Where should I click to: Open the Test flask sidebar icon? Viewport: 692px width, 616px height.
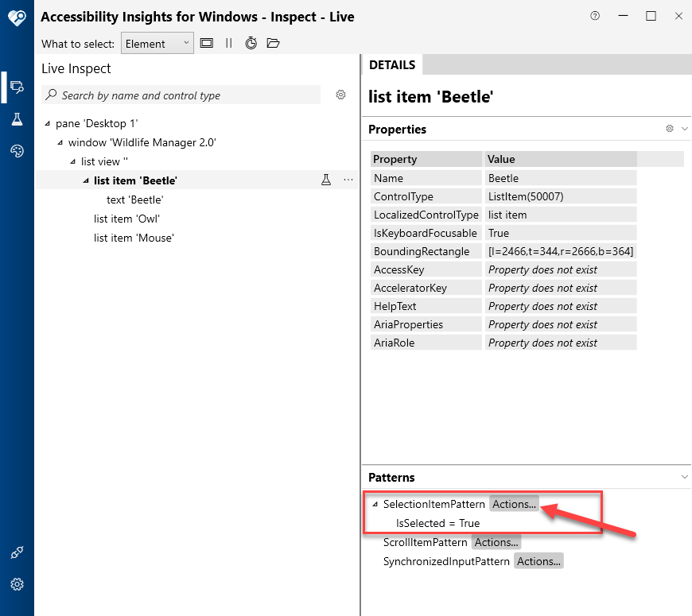(17, 119)
